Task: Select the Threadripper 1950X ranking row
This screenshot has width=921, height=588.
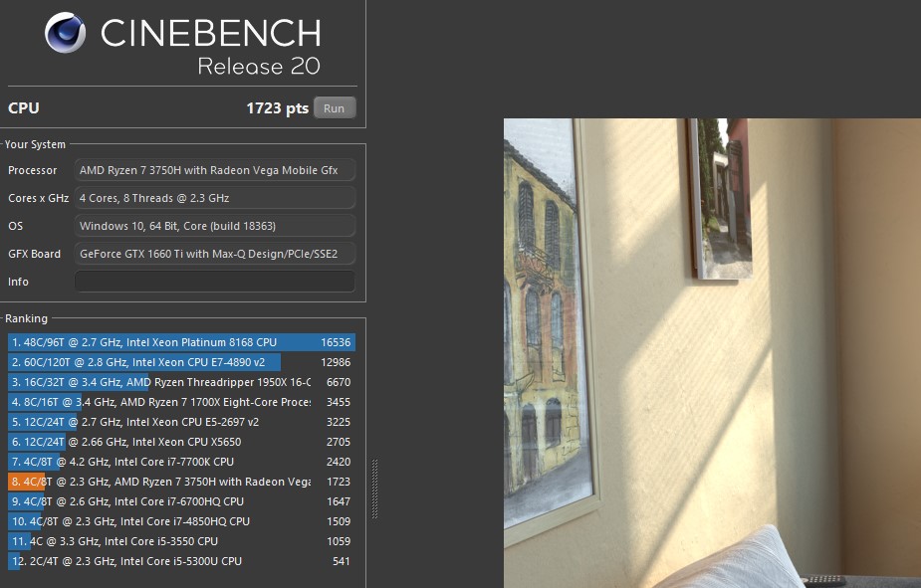Action: point(181,382)
